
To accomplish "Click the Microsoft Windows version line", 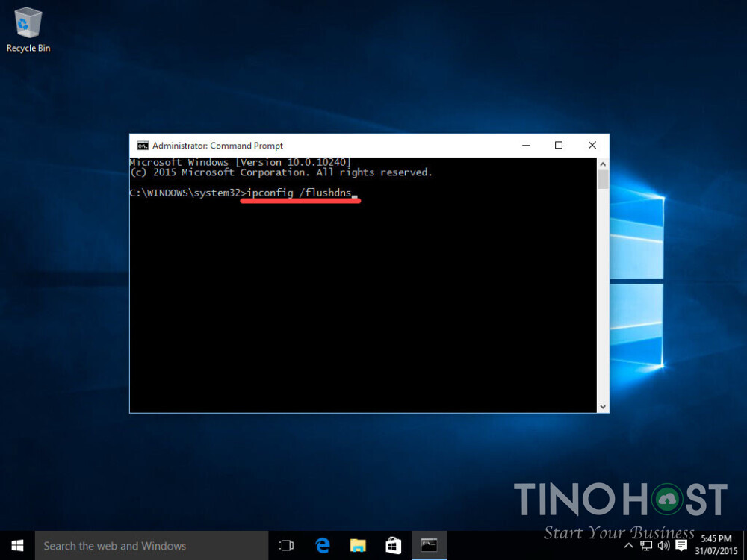I will [x=240, y=162].
